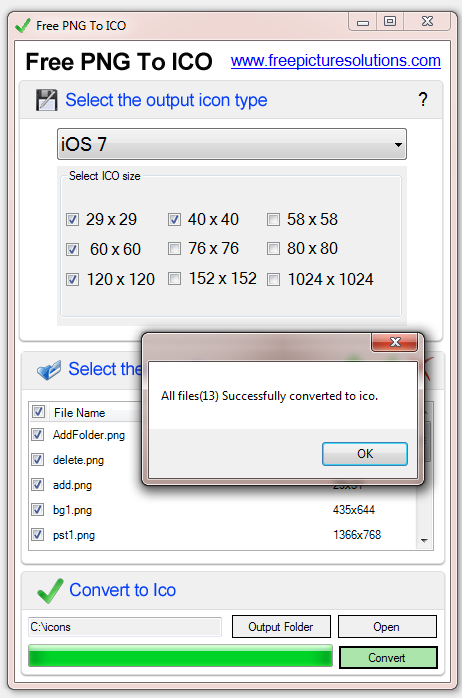
Task: Uncheck the AddFolder.png file checkbox
Action: pyautogui.click(x=37, y=434)
